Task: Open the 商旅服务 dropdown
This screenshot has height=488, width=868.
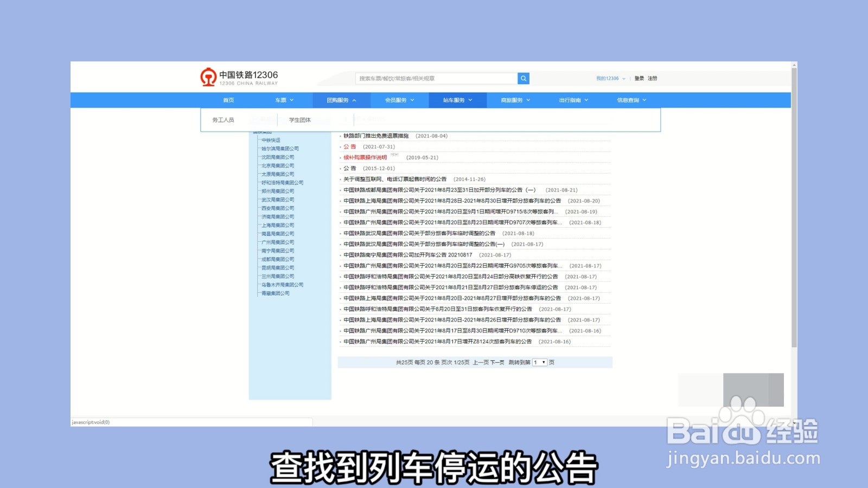Action: click(x=513, y=100)
